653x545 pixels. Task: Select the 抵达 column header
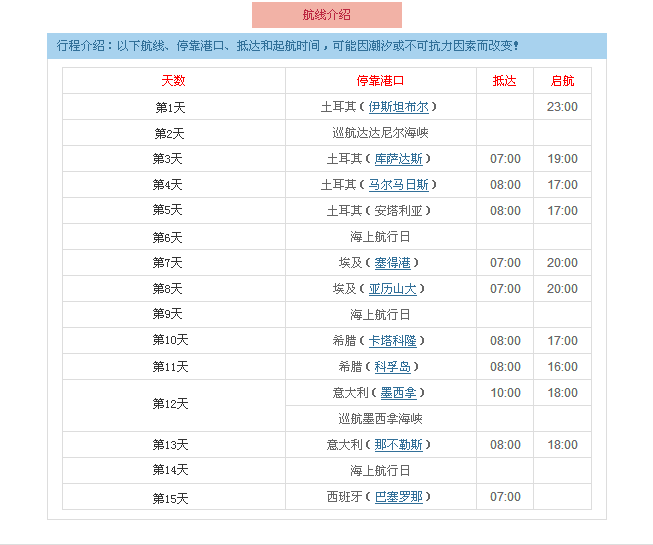[x=504, y=81]
